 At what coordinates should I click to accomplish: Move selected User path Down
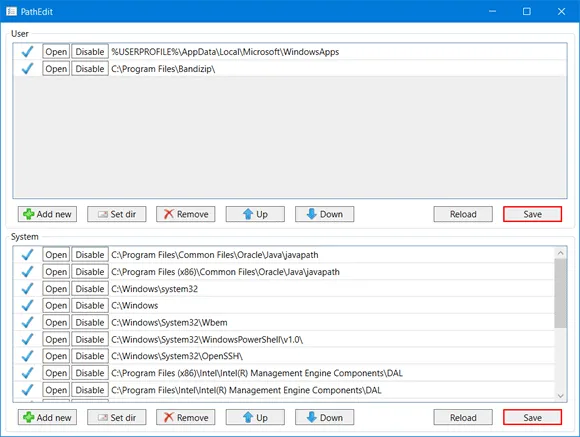[x=324, y=214]
